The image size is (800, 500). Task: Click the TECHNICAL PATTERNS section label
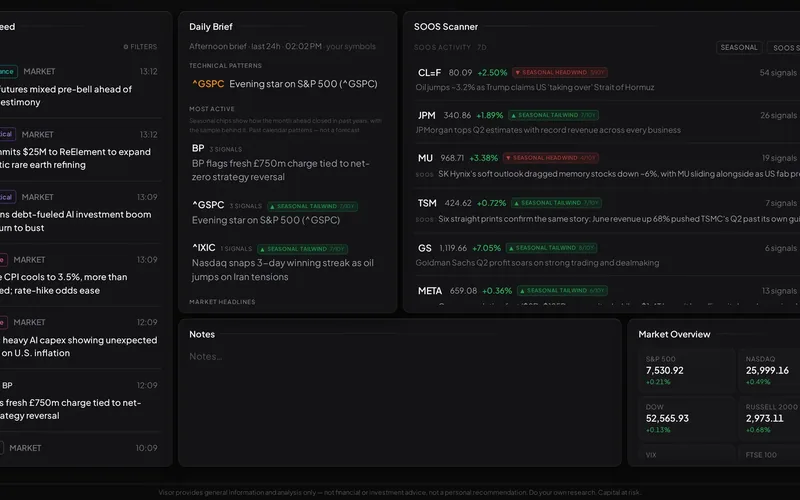tap(225, 66)
